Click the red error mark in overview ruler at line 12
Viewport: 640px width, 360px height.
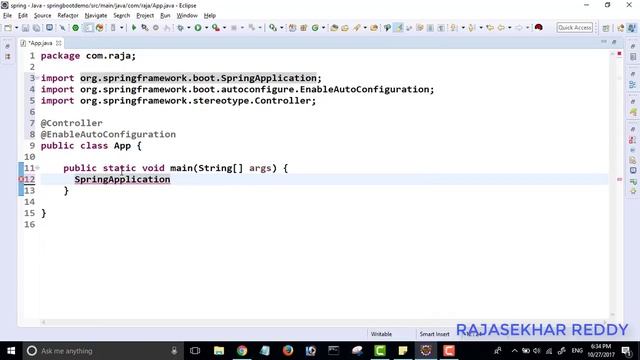click(x=619, y=179)
